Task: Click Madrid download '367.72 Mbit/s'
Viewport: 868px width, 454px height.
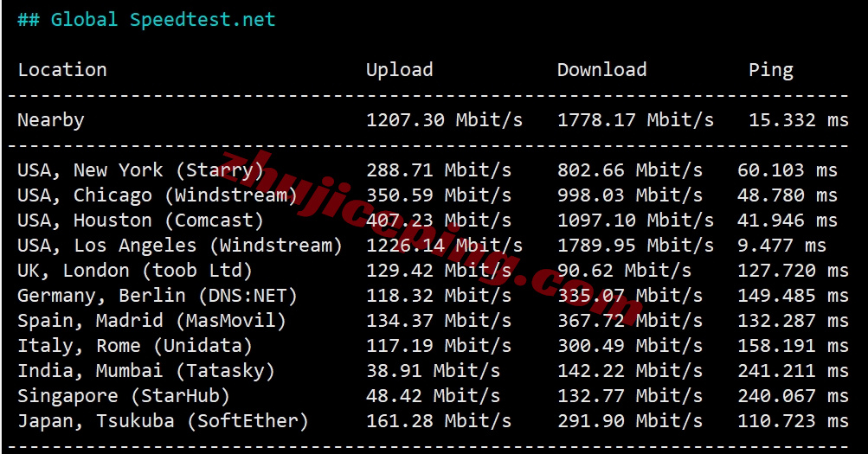Action: click(630, 322)
